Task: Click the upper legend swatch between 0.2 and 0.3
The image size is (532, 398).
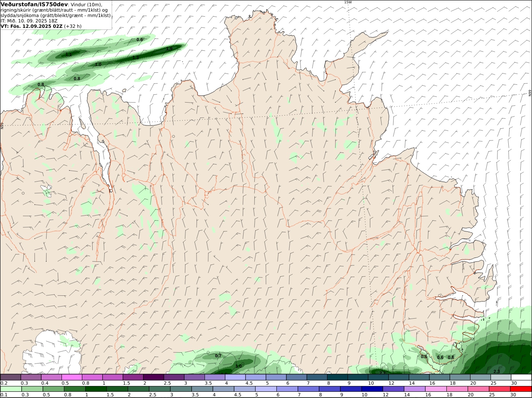Action: click(x=10, y=377)
